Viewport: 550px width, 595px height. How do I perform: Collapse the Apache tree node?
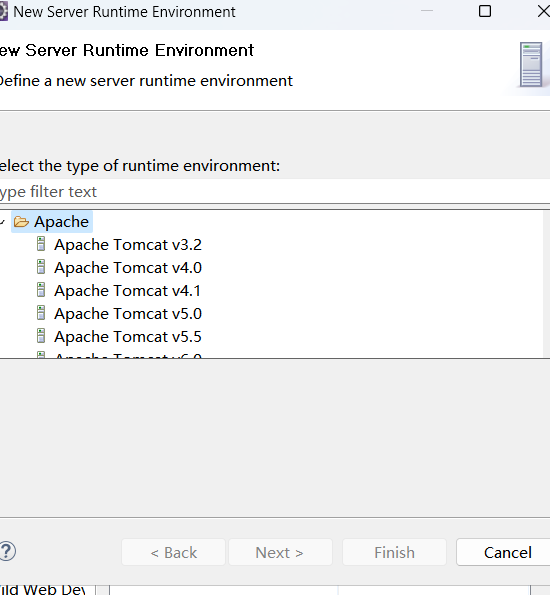click(x=2, y=222)
